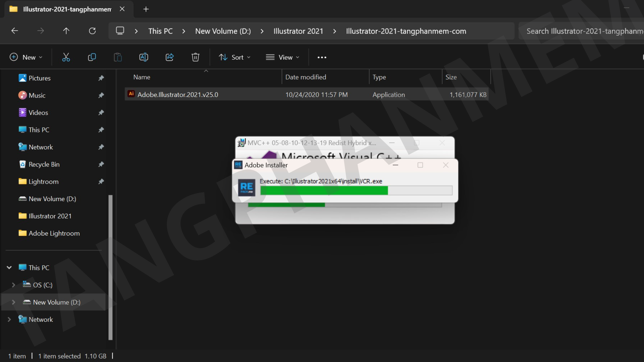The image size is (644, 362).
Task: Click the Delete trash icon
Action: [x=195, y=57]
